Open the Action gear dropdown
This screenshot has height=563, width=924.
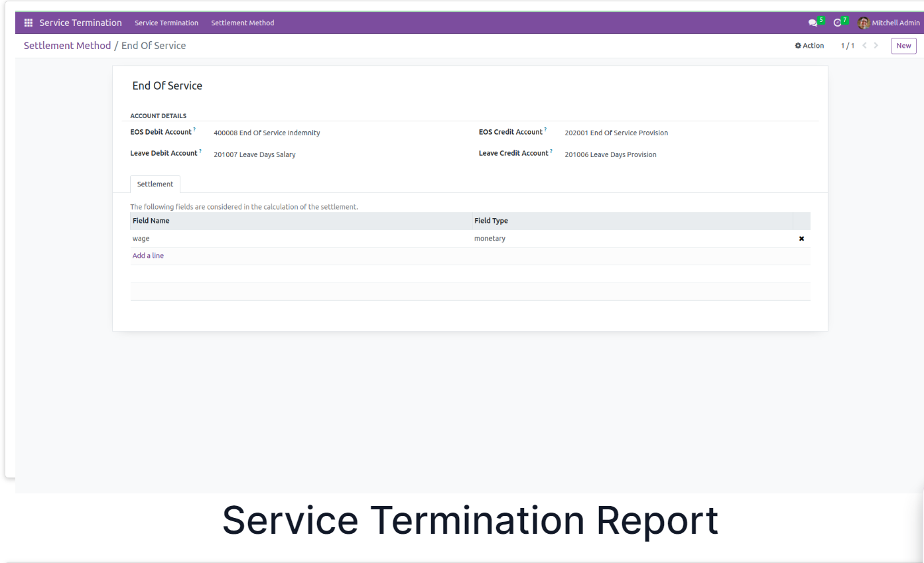tap(809, 46)
